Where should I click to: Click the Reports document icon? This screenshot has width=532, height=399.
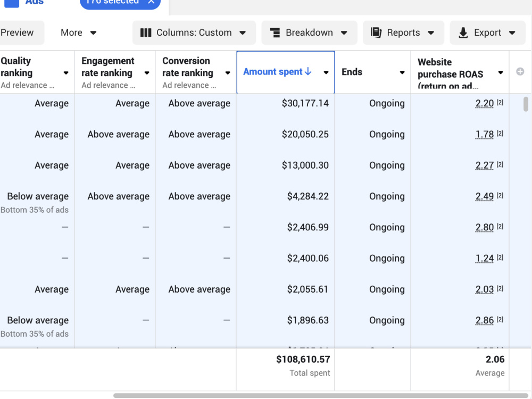[x=376, y=32]
